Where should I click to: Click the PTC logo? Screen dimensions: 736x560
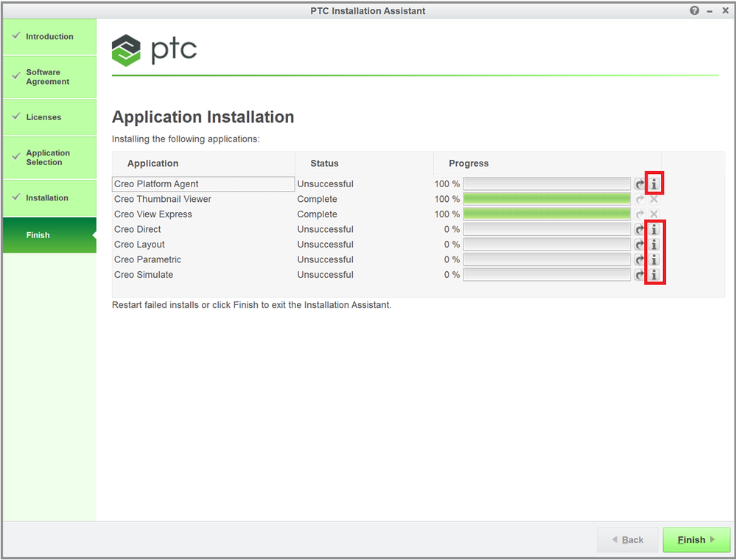(155, 50)
